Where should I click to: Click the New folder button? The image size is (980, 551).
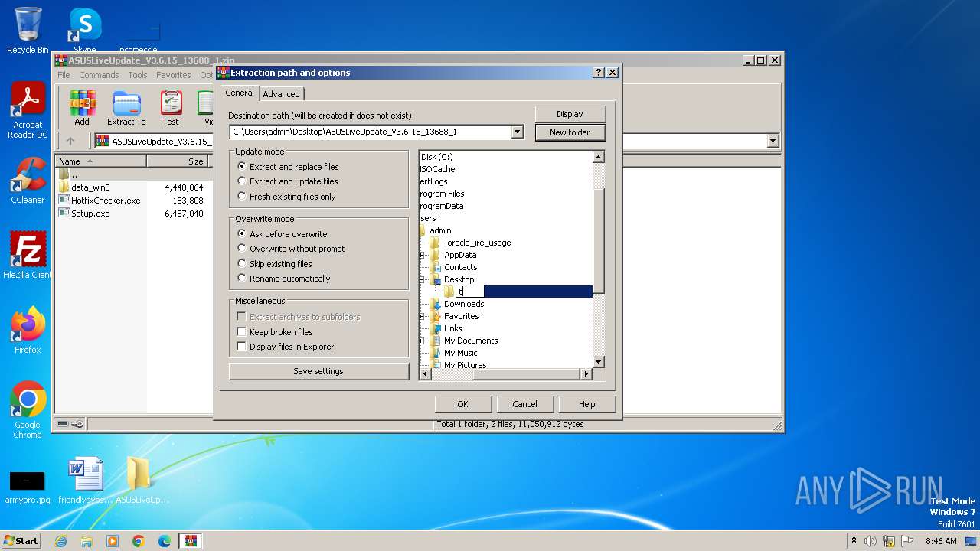click(x=570, y=132)
